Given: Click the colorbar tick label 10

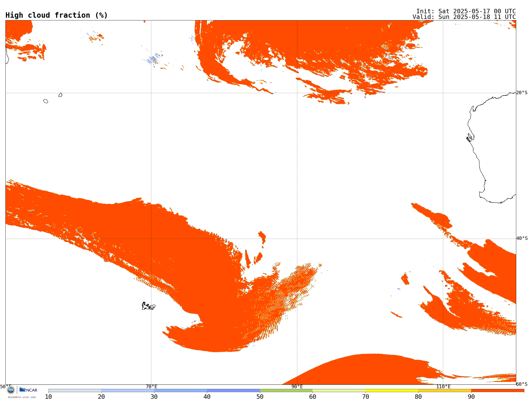Looking at the screenshot, I should (x=49, y=397).
